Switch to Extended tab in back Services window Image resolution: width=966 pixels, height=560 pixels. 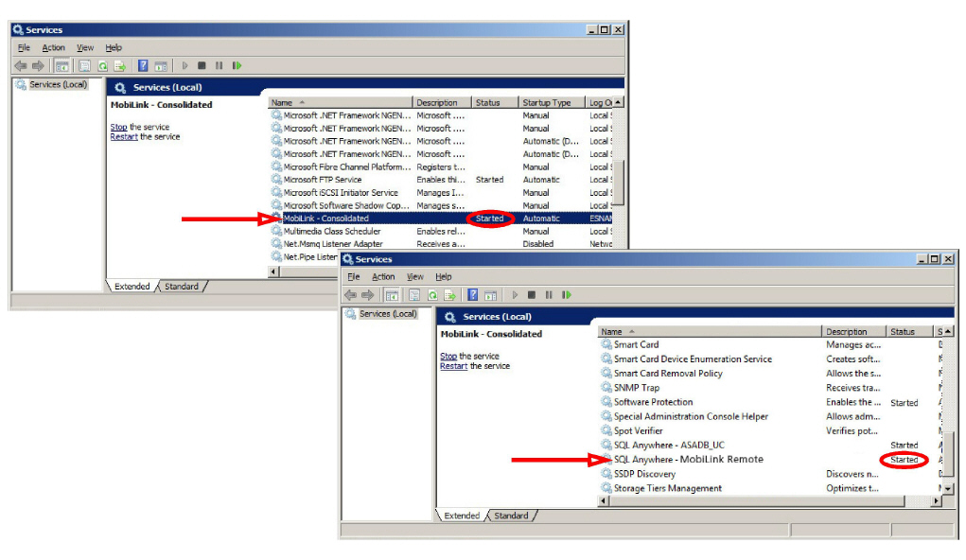pyautogui.click(x=132, y=287)
